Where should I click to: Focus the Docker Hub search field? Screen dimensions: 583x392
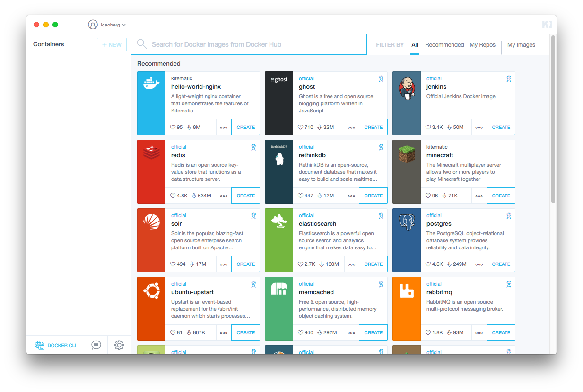[x=258, y=44]
